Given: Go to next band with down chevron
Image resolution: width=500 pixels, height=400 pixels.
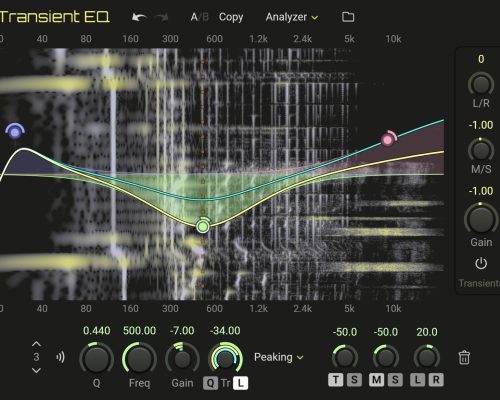Looking at the screenshot, I should (x=36, y=370).
